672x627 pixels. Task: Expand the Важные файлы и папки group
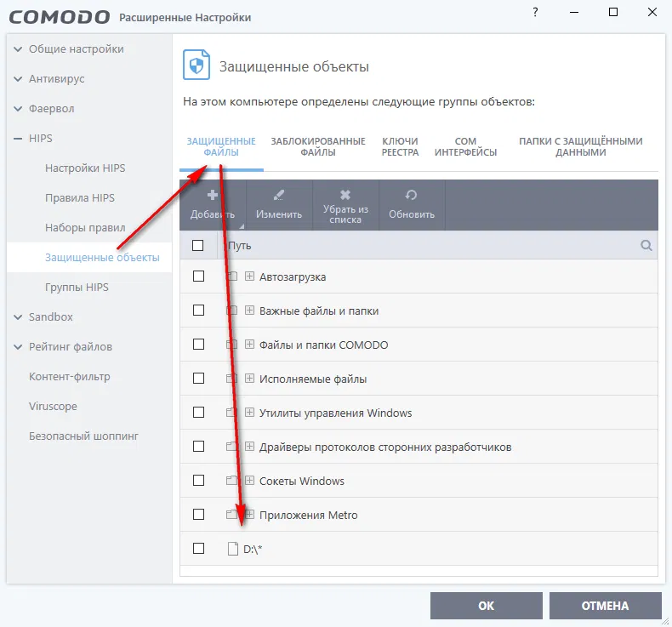(x=249, y=310)
